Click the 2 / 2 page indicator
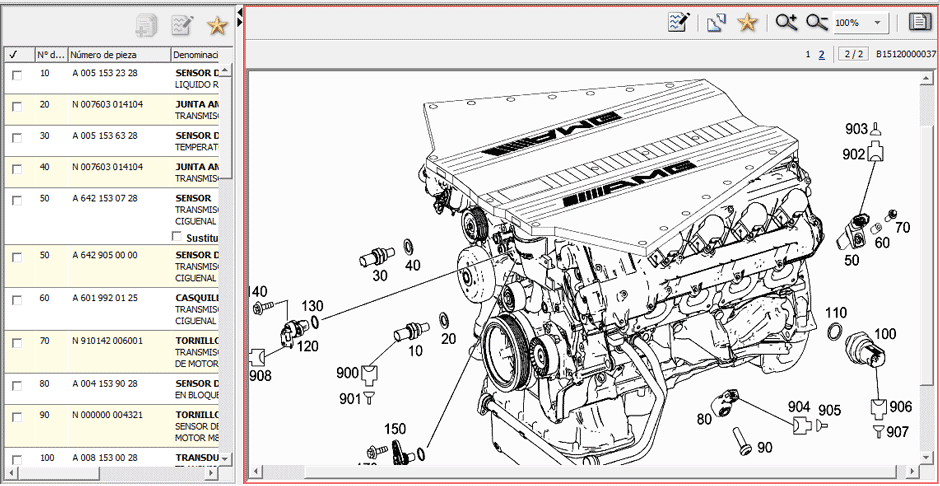This screenshot has height=486, width=940. pyautogui.click(x=853, y=54)
